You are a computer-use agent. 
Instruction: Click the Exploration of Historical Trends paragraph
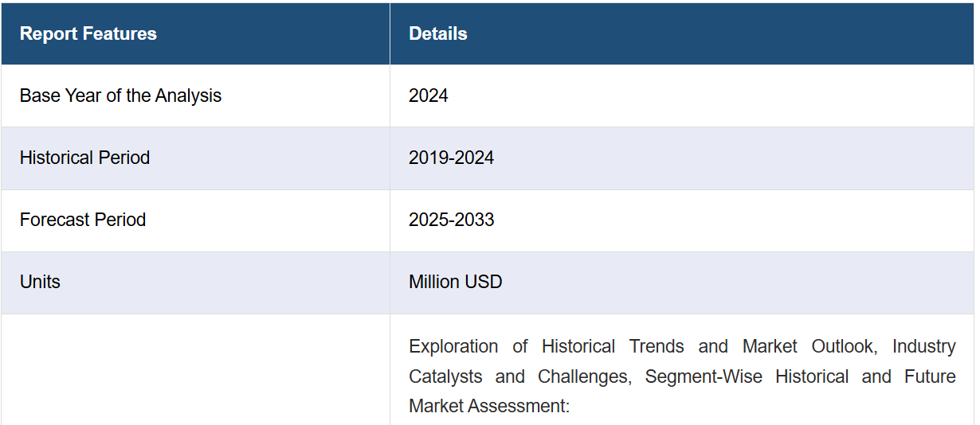click(682, 376)
